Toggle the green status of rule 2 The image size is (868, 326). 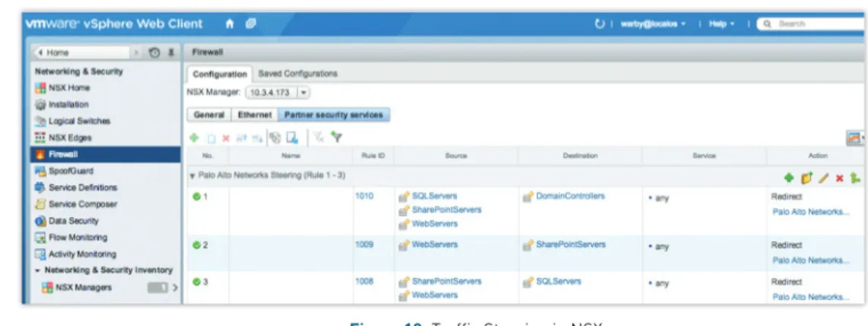pyautogui.click(x=196, y=244)
